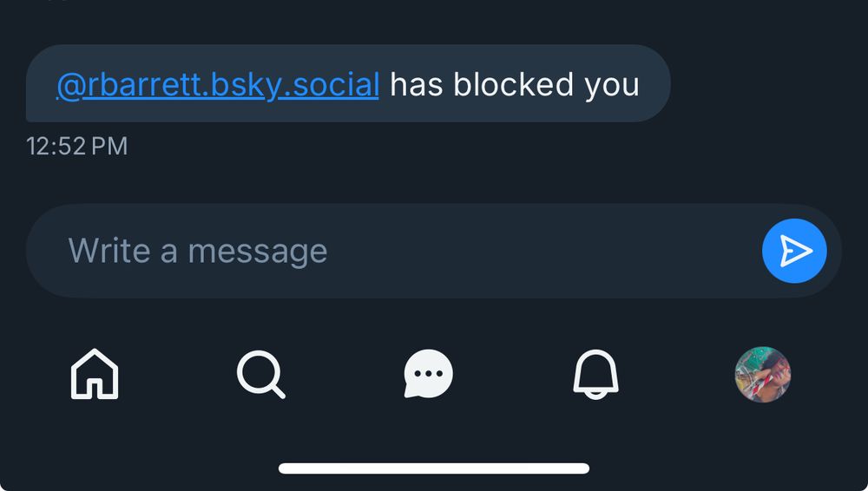This screenshot has width=868, height=491.
Task: Select the 'has blocked you' message bubble
Action: tap(348, 83)
